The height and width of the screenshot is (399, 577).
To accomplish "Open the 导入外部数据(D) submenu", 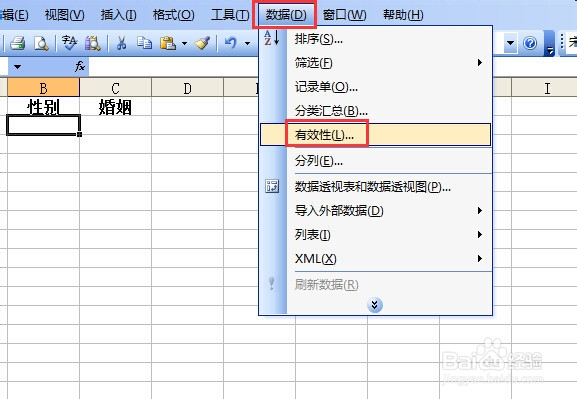I will coord(375,211).
